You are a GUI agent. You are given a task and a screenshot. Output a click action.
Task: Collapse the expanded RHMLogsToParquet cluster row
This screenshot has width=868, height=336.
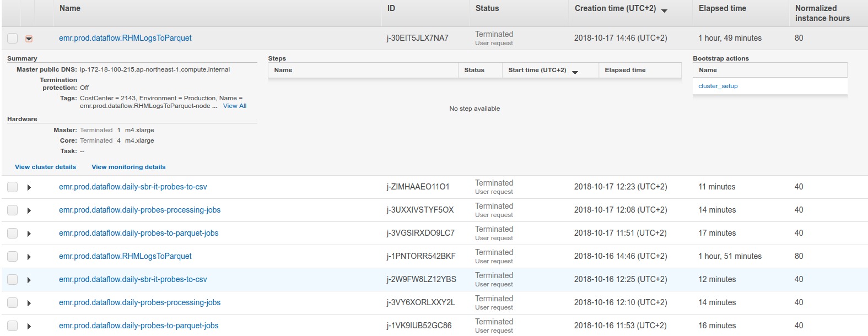coord(29,39)
